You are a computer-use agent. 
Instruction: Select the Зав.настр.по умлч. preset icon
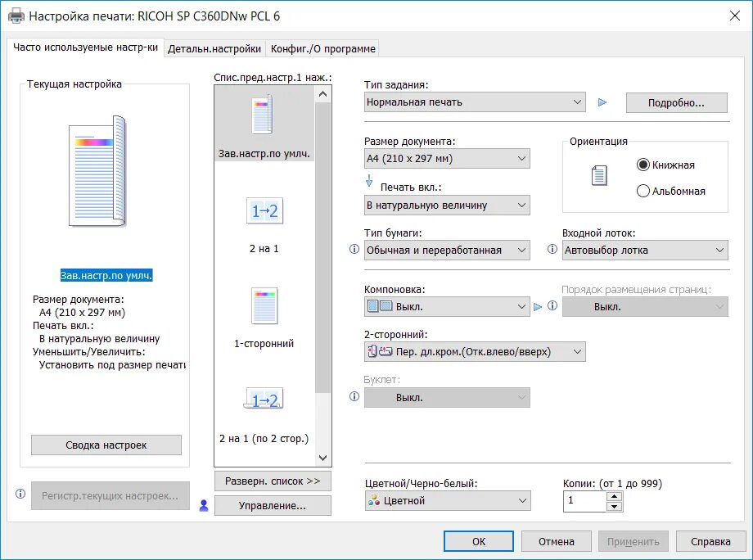pyautogui.click(x=263, y=115)
